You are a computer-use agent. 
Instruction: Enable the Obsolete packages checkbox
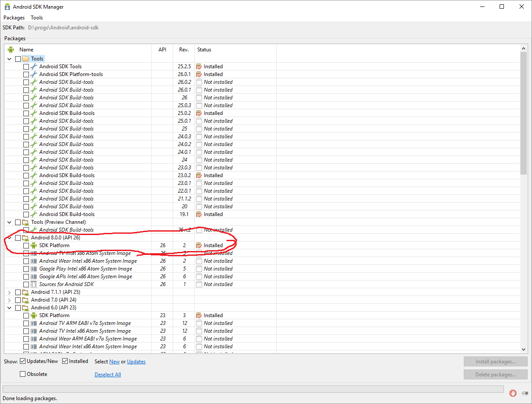pyautogui.click(x=22, y=374)
